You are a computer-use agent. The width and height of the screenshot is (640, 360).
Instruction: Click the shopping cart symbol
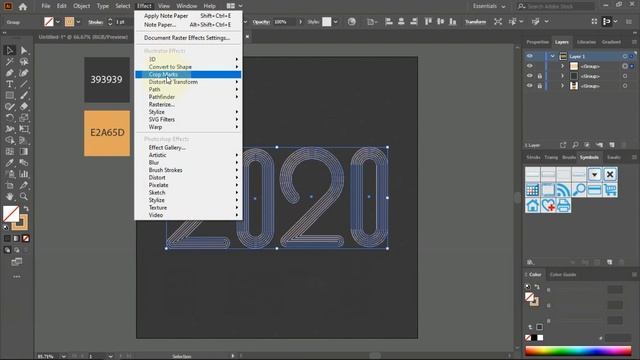[610, 190]
